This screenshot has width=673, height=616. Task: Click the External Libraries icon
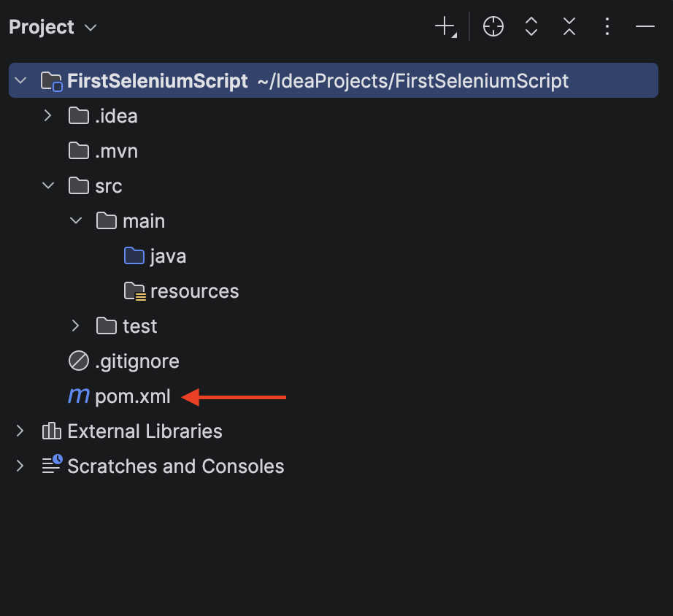(x=50, y=431)
